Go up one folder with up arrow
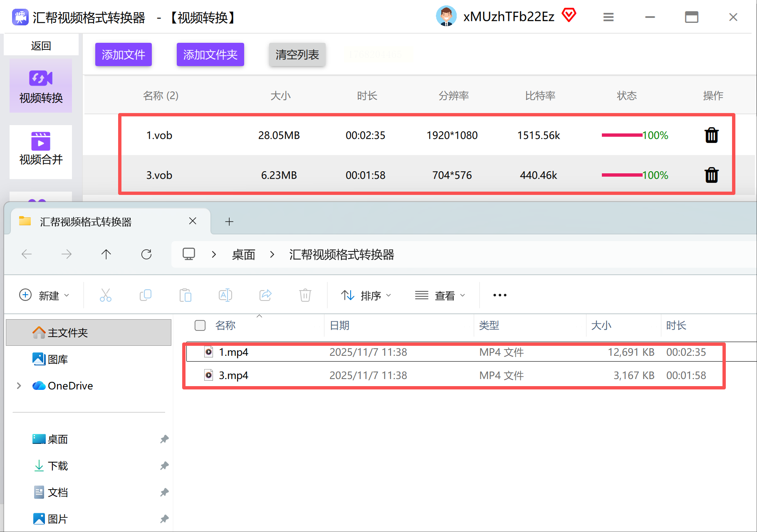This screenshot has height=532, width=757. (106, 254)
